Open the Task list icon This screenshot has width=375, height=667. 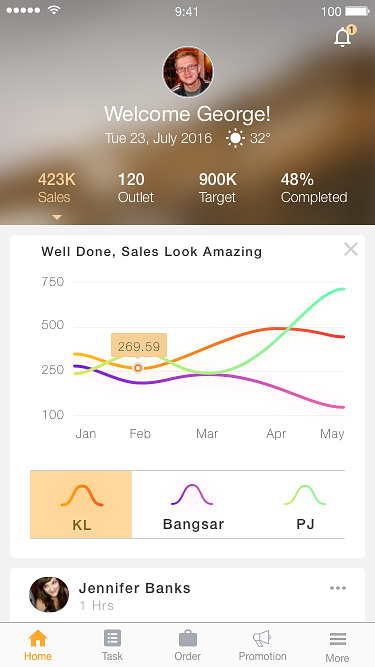[112, 638]
